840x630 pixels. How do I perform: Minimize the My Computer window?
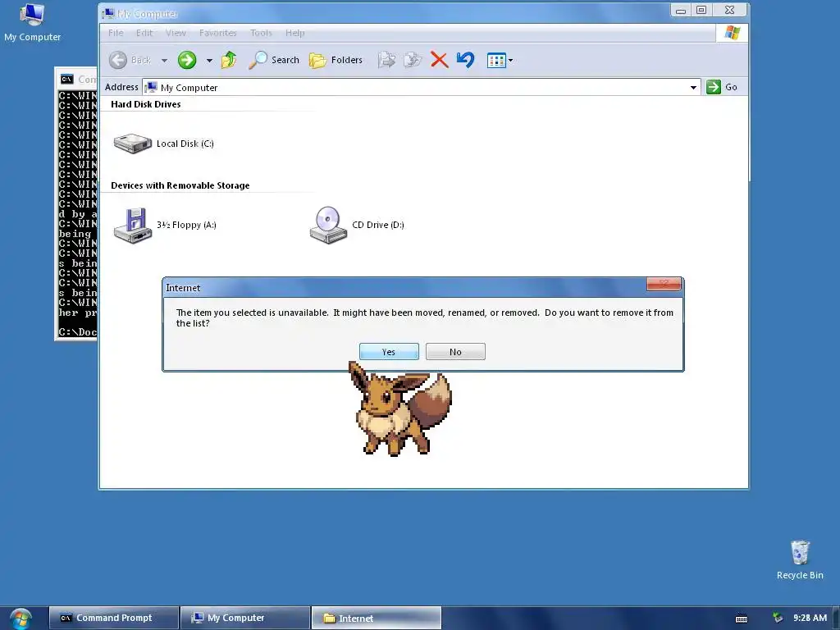click(681, 10)
